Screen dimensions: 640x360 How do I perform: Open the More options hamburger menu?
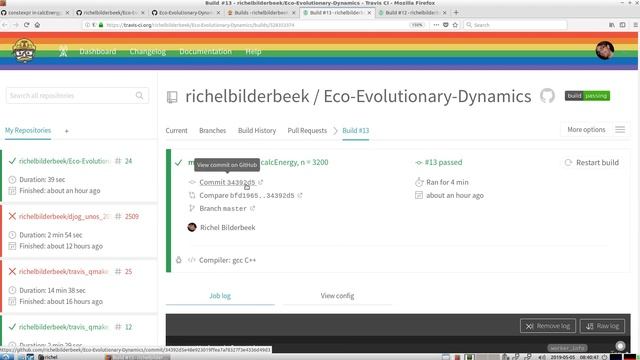pyautogui.click(x=620, y=130)
